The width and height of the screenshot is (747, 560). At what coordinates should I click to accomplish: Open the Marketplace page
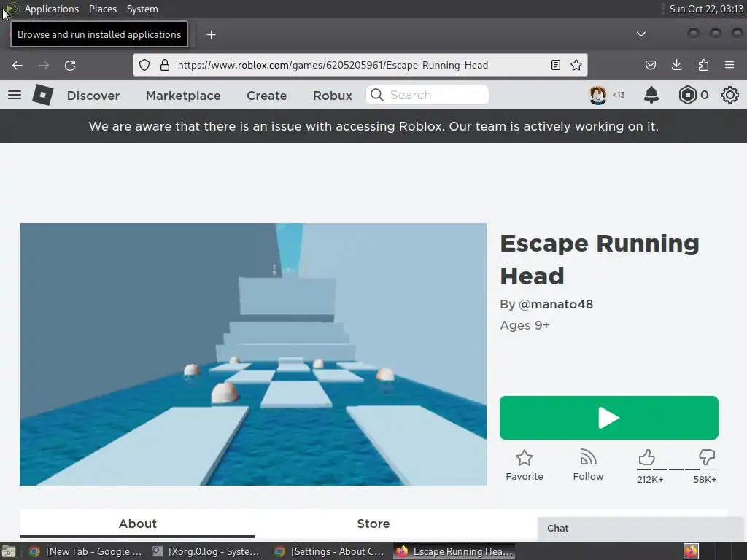pyautogui.click(x=183, y=96)
